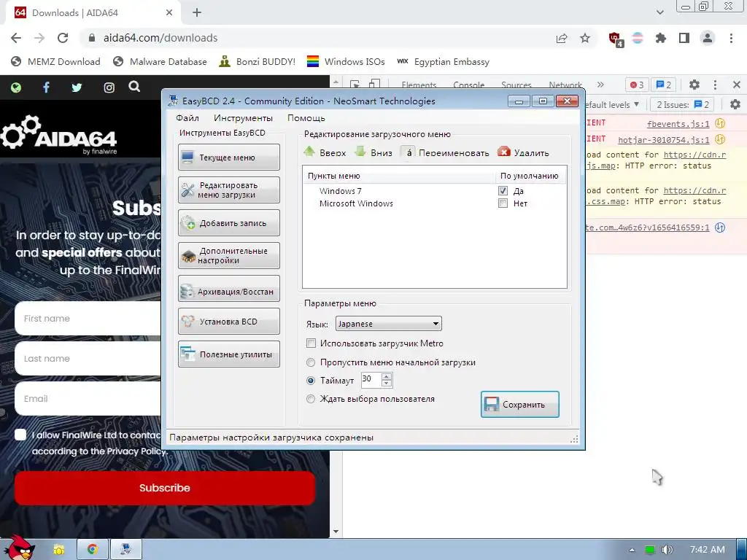This screenshot has height=560, width=747.
Task: Click the red Subscribe button
Action: click(x=165, y=488)
